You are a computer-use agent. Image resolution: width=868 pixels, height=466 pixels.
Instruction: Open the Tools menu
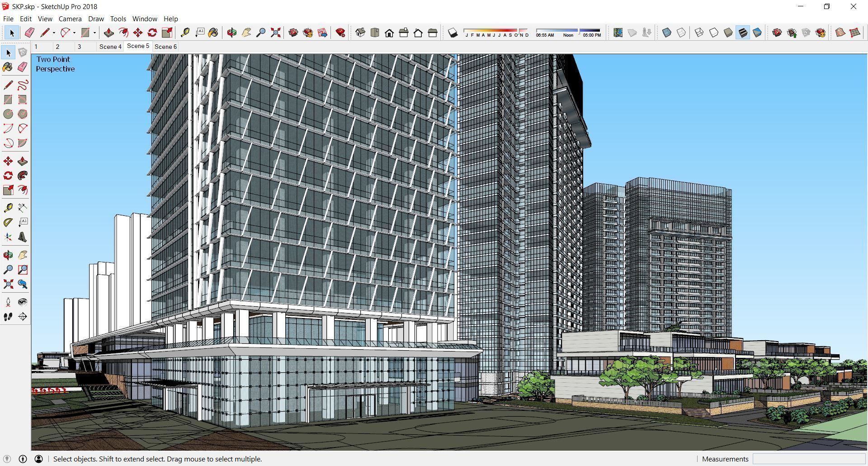[x=118, y=19]
